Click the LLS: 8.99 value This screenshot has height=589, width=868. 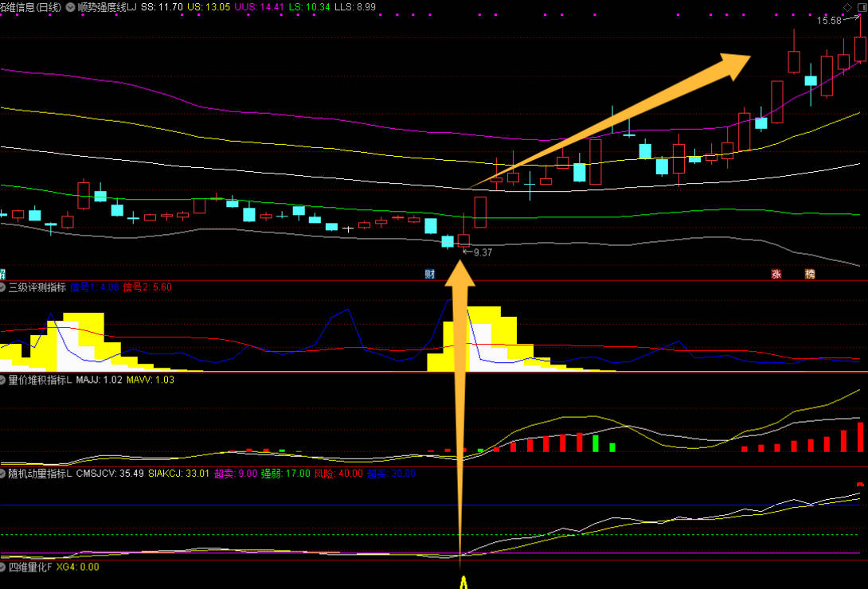[355, 7]
